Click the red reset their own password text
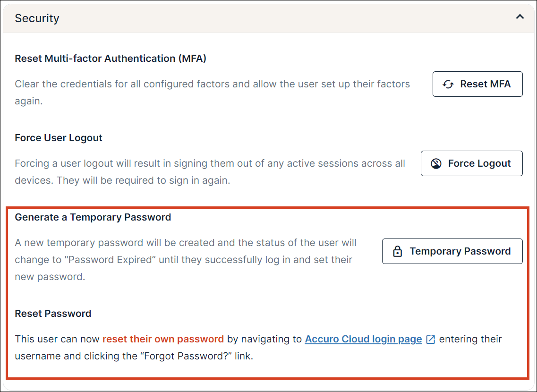This screenshot has width=537, height=392. (163, 339)
